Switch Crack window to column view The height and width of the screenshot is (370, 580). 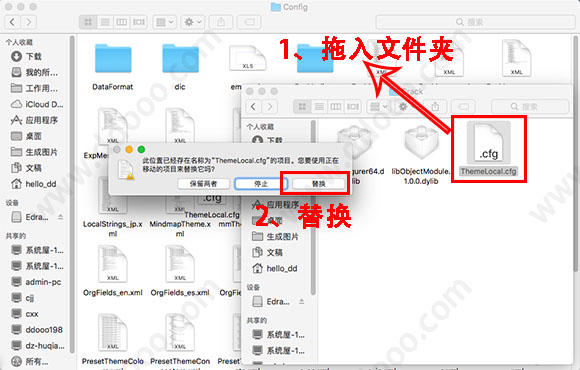click(335, 107)
